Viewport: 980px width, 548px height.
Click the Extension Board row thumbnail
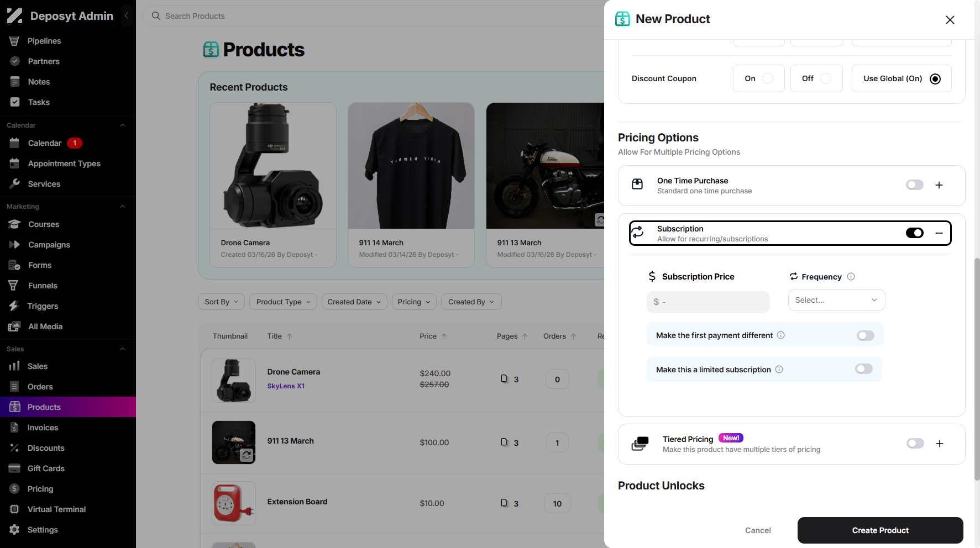pyautogui.click(x=234, y=503)
